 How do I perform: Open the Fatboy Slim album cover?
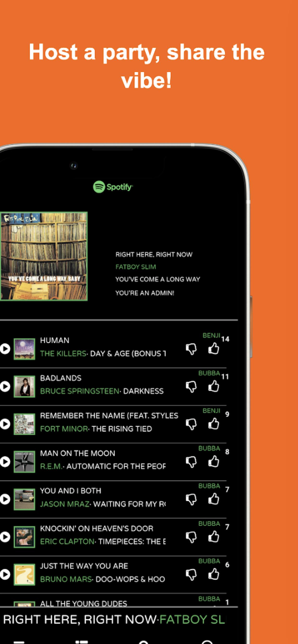click(x=44, y=256)
